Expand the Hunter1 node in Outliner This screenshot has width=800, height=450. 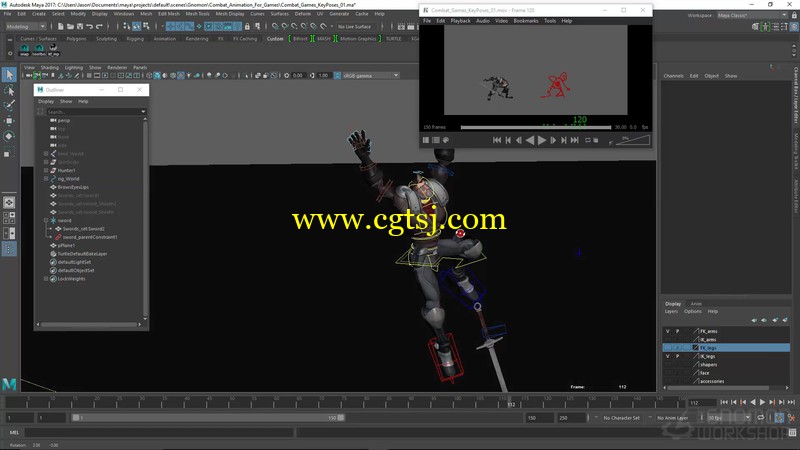pyautogui.click(x=46, y=170)
